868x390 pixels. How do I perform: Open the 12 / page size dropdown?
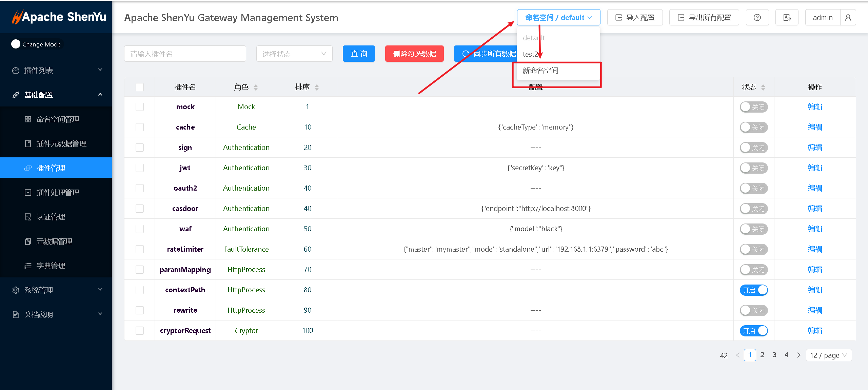pos(829,355)
